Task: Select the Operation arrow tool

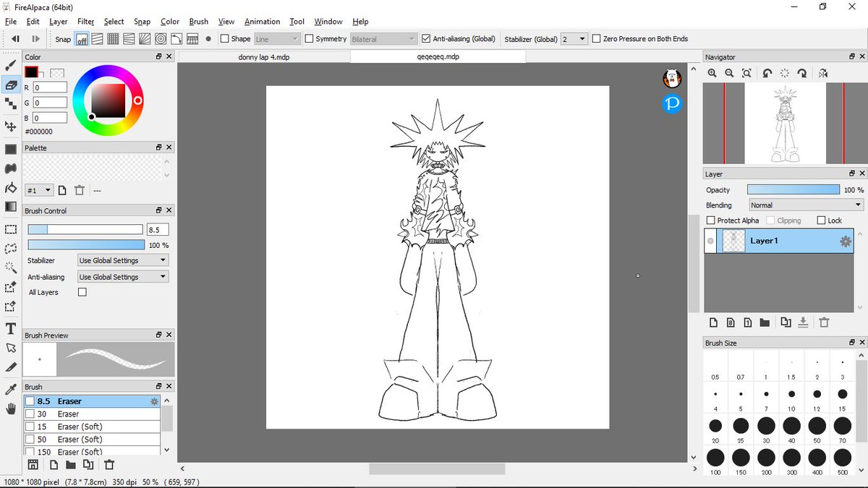Action: pyautogui.click(x=11, y=348)
